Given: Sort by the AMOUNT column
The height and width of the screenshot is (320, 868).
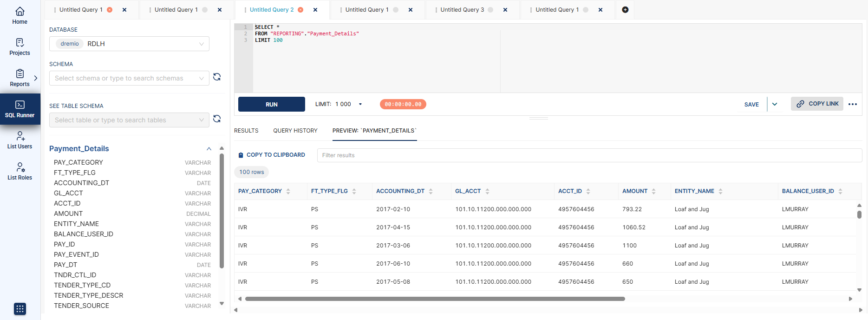Looking at the screenshot, I should coord(653,191).
